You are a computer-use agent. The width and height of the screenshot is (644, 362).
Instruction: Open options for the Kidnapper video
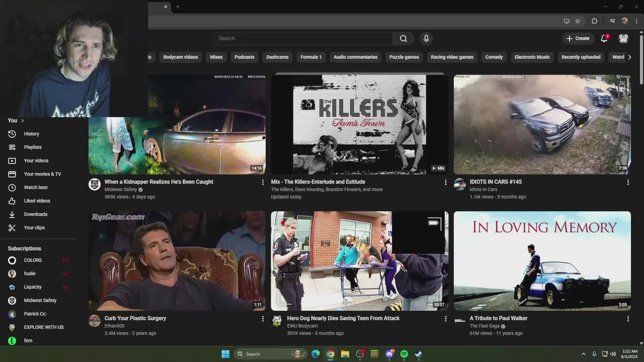coord(263,183)
